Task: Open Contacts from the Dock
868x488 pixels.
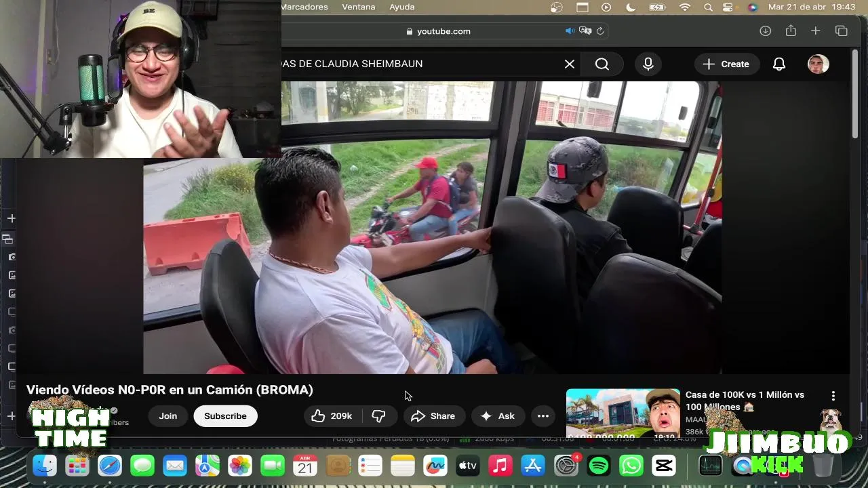Action: (338, 466)
